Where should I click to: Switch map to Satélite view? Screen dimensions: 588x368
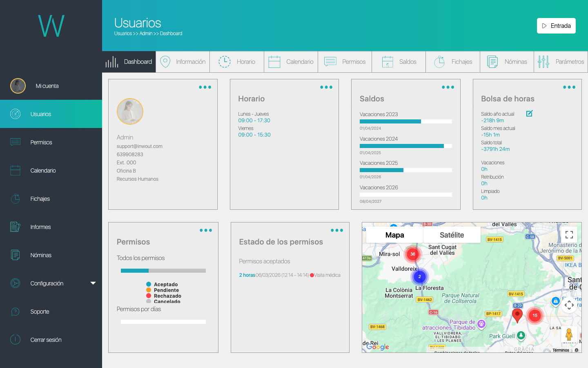(x=452, y=235)
